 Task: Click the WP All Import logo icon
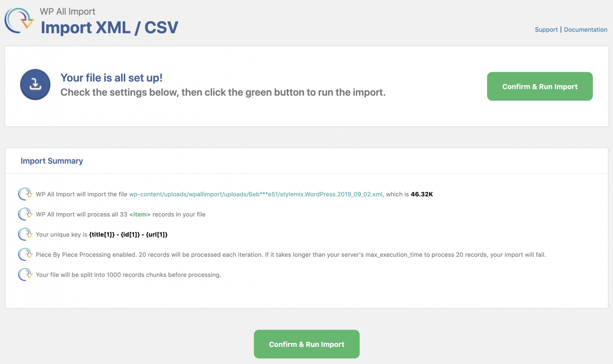pos(19,20)
